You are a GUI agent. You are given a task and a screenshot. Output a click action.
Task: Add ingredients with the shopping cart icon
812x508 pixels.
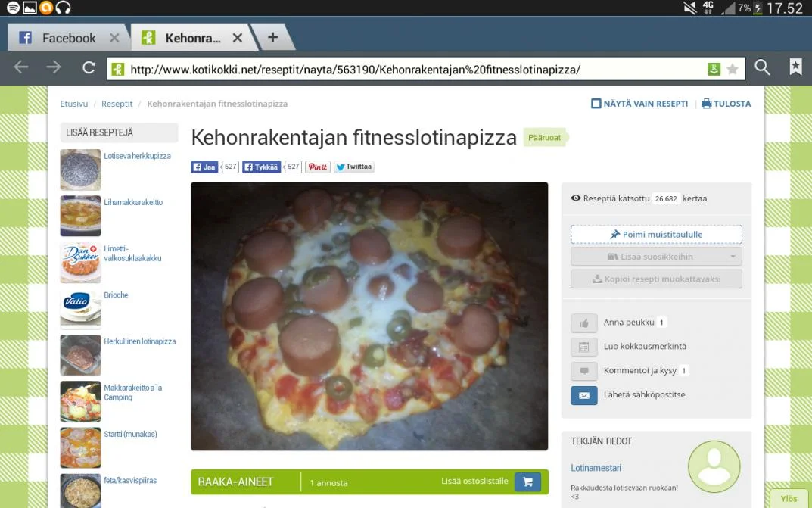pos(527,482)
